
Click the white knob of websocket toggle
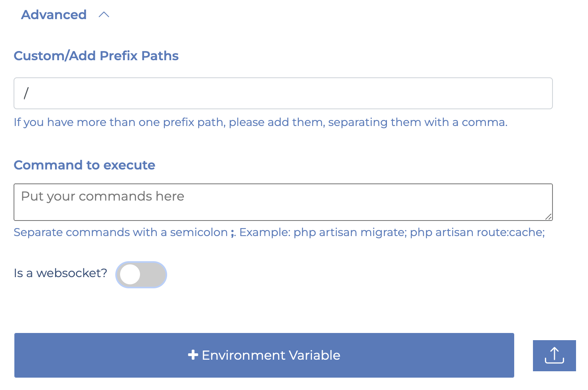click(130, 275)
